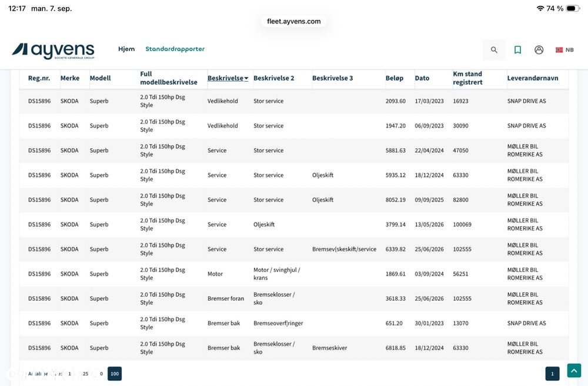Tap the fleet.ayvens.com address bar

tap(294, 21)
